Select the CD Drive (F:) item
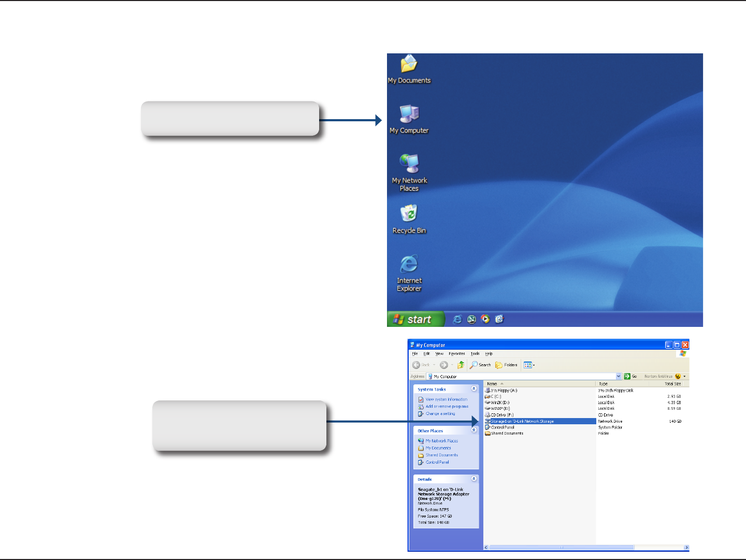Image resolution: width=746 pixels, height=560 pixels. tap(499, 415)
